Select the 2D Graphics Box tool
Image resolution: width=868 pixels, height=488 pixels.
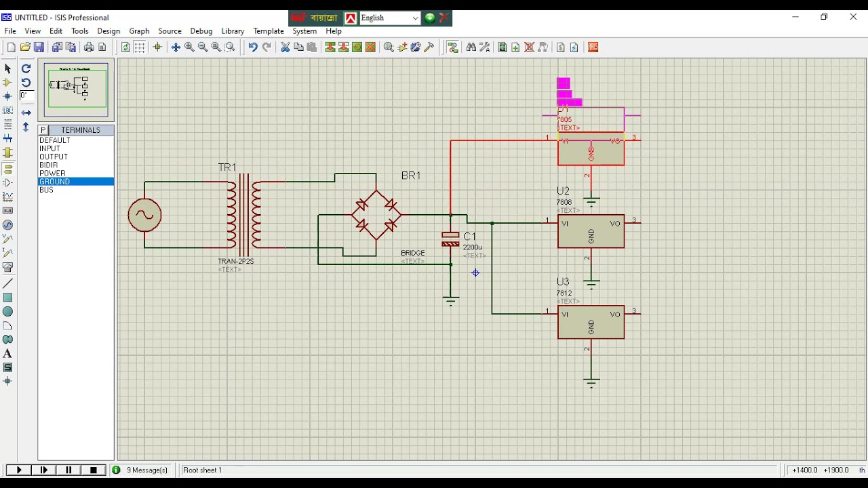coord(8,298)
